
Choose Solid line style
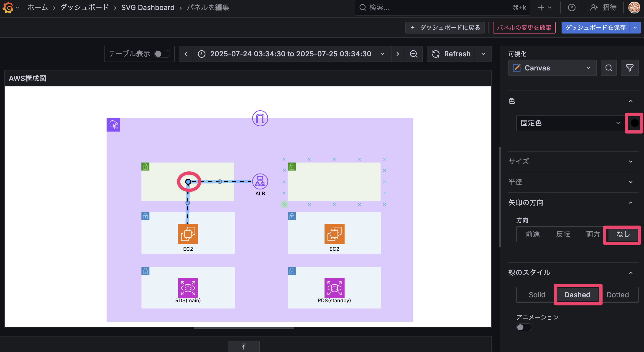pos(537,295)
